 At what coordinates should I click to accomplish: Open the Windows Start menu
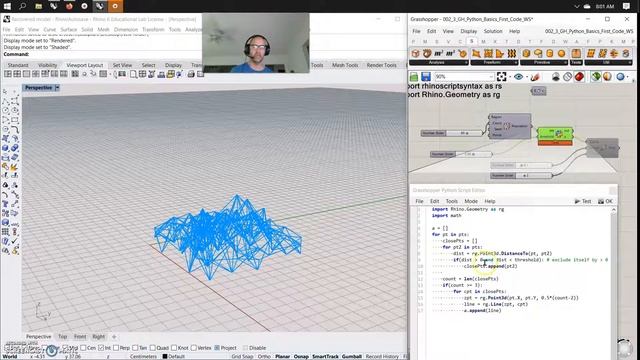7,6
